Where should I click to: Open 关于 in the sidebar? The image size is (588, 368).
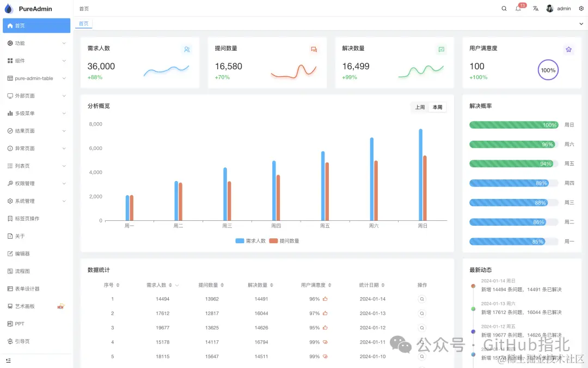pos(36,236)
